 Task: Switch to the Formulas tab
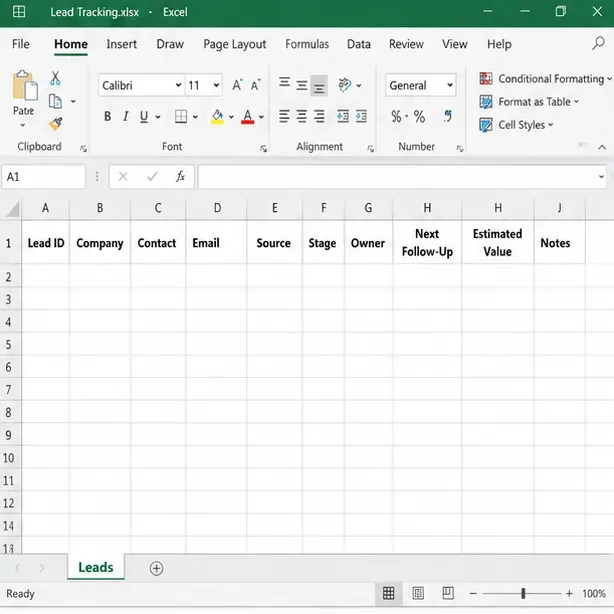pyautogui.click(x=307, y=44)
